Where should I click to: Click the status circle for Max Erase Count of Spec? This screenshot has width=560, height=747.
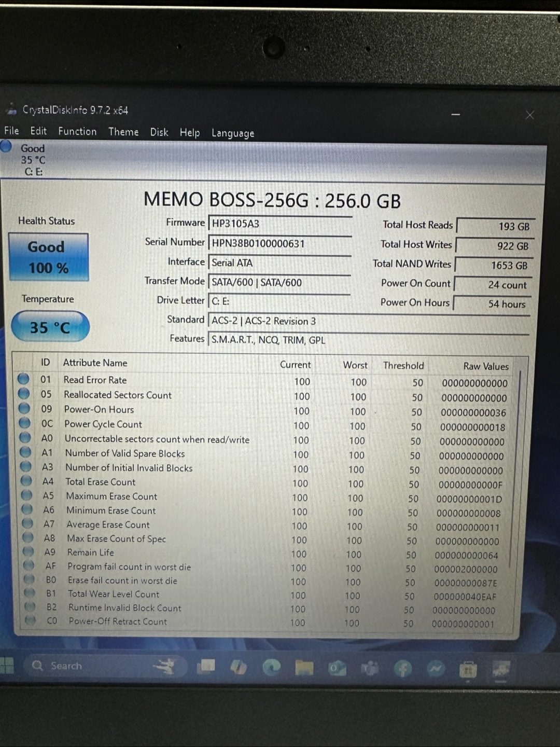point(29,537)
